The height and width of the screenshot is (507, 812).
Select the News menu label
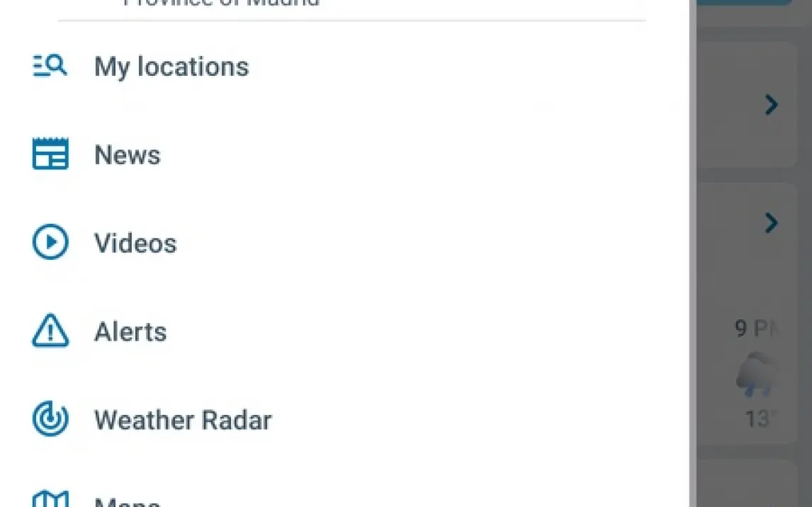[x=128, y=155]
